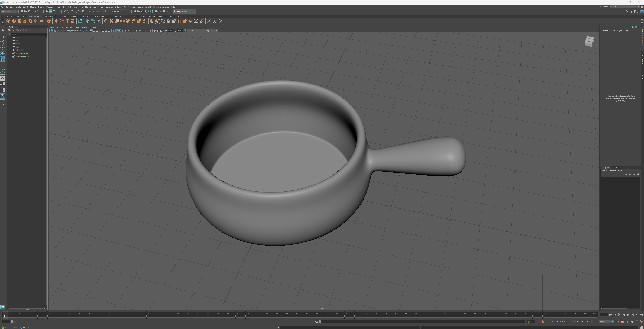Open the Render Settings clapperboard icon
Viewport: 644px width, 329px height.
(x=146, y=11)
